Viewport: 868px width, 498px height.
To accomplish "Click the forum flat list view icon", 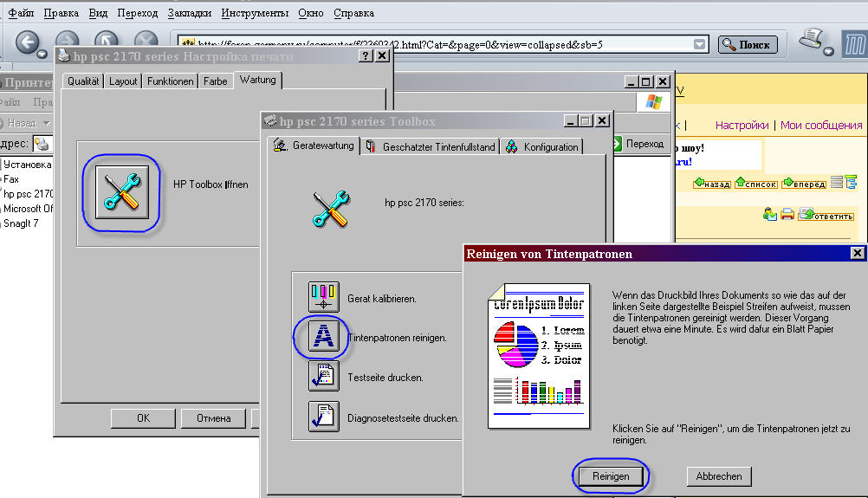I will coord(837,182).
